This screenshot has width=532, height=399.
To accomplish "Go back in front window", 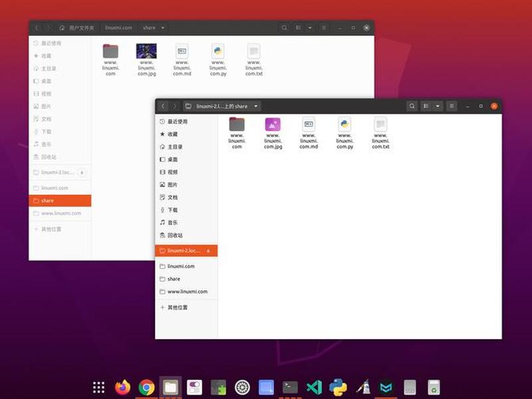I will coord(163,106).
